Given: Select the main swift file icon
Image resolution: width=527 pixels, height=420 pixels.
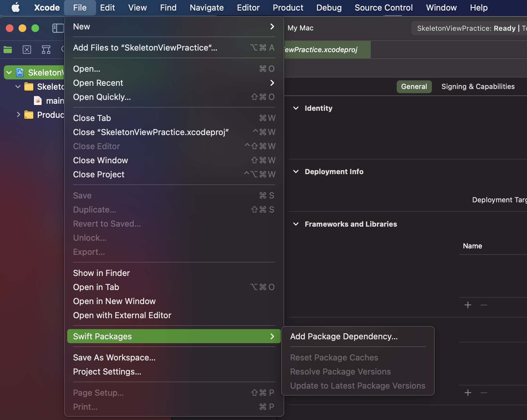Looking at the screenshot, I should [38, 101].
